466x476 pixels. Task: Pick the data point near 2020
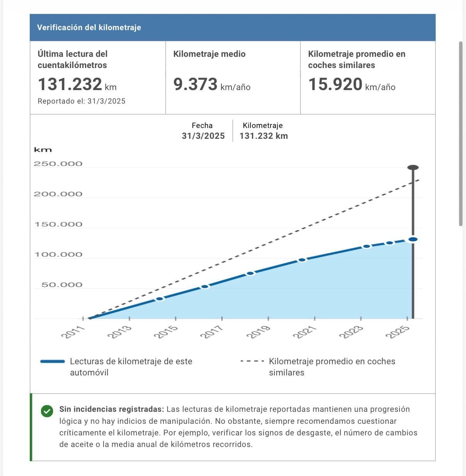(302, 260)
